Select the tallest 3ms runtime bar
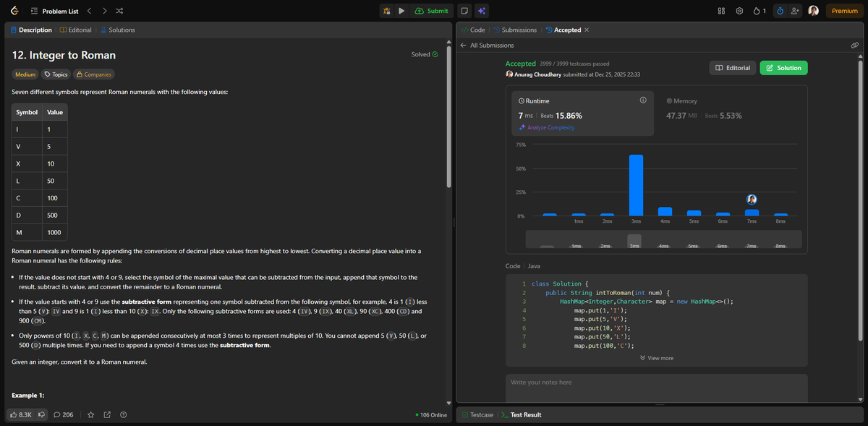 pyautogui.click(x=636, y=185)
